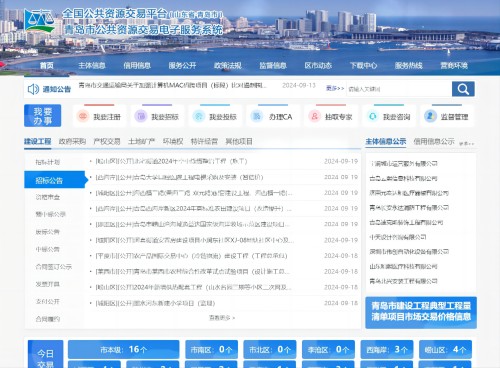Image resolution: width=500 pixels, height=368 pixels.
Task: Select 中标公告 in the left sidebar
Action: point(47,249)
